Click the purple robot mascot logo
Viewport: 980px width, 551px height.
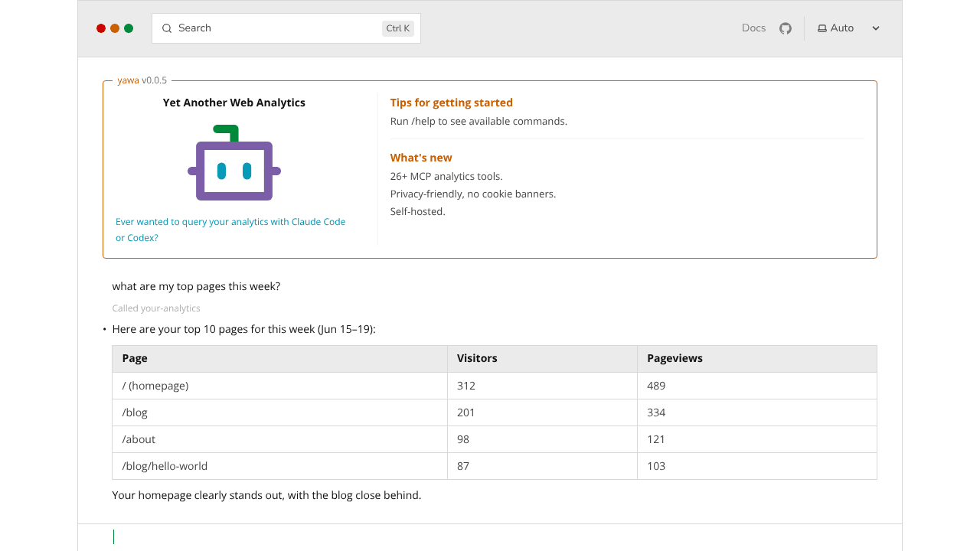click(x=234, y=162)
